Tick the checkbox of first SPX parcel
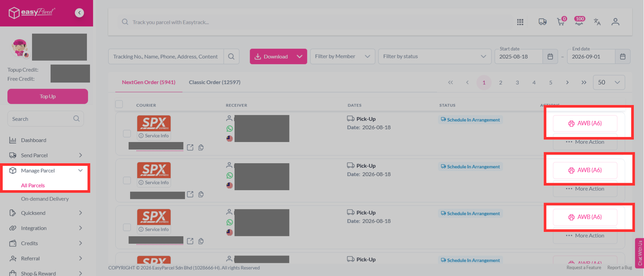Image resolution: width=644 pixels, height=276 pixels. click(127, 134)
